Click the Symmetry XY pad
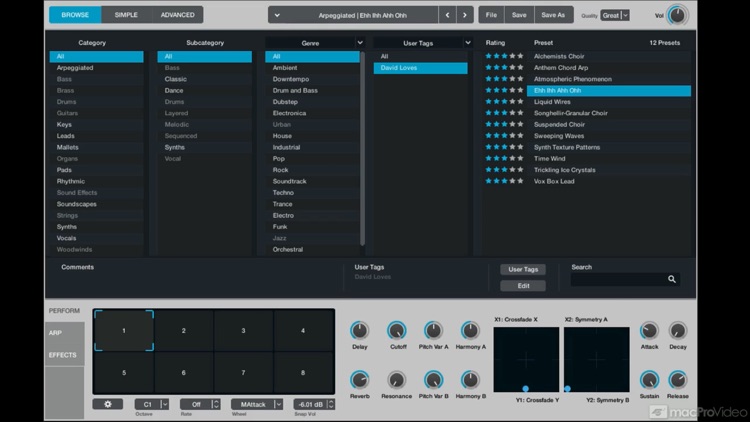Image resolution: width=750 pixels, height=422 pixels. click(596, 360)
